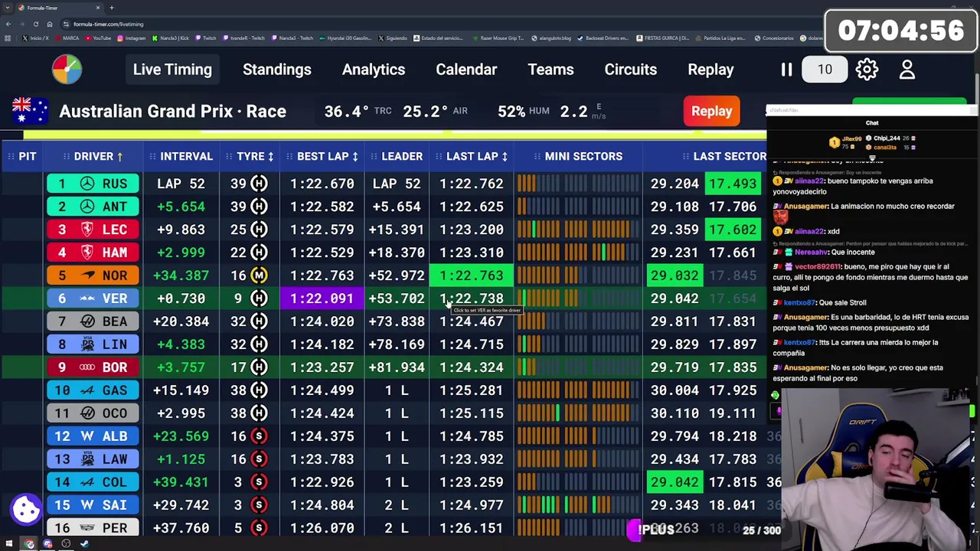Select the SAI driver cell
The width and height of the screenshot is (980, 551).
(x=93, y=505)
